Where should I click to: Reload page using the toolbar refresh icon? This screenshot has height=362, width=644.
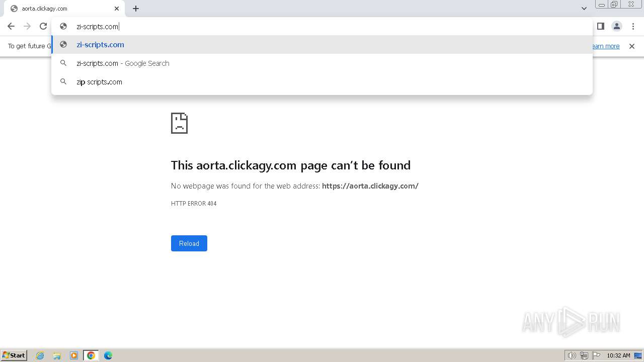(43, 26)
